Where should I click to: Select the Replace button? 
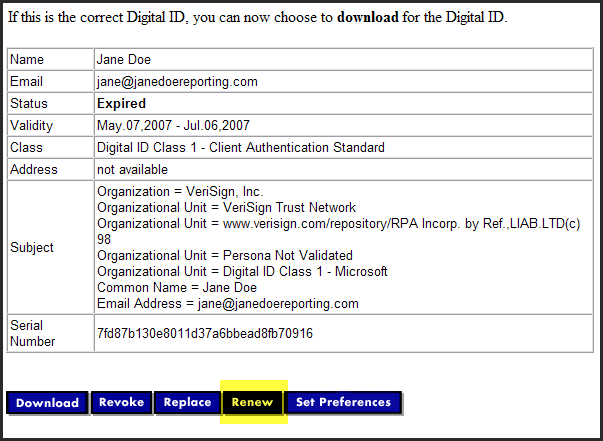point(187,403)
